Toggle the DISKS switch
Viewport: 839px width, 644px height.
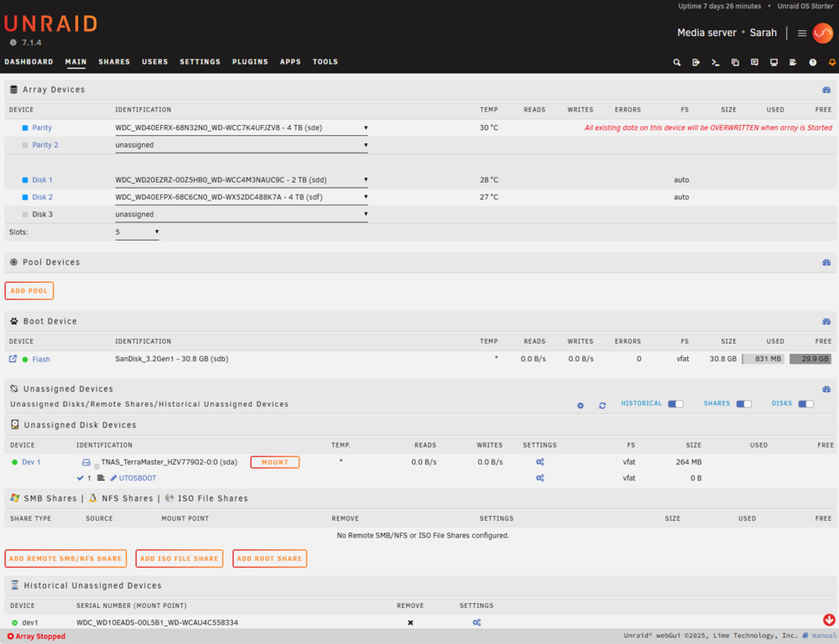point(805,404)
